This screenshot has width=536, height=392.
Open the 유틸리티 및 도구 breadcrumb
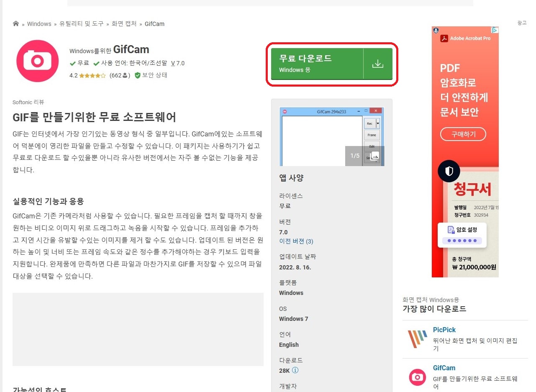tap(82, 24)
